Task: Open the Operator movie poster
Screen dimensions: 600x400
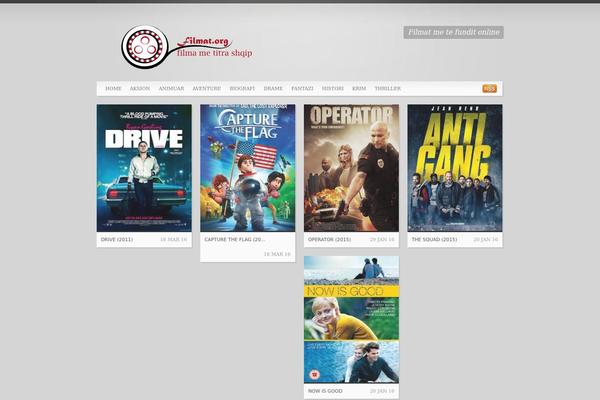Action: (x=351, y=168)
